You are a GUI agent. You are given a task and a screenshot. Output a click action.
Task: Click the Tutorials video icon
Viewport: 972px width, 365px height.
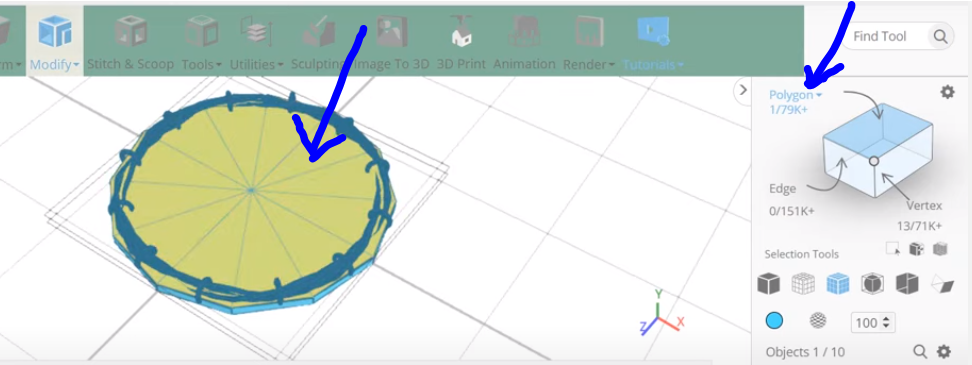click(653, 31)
